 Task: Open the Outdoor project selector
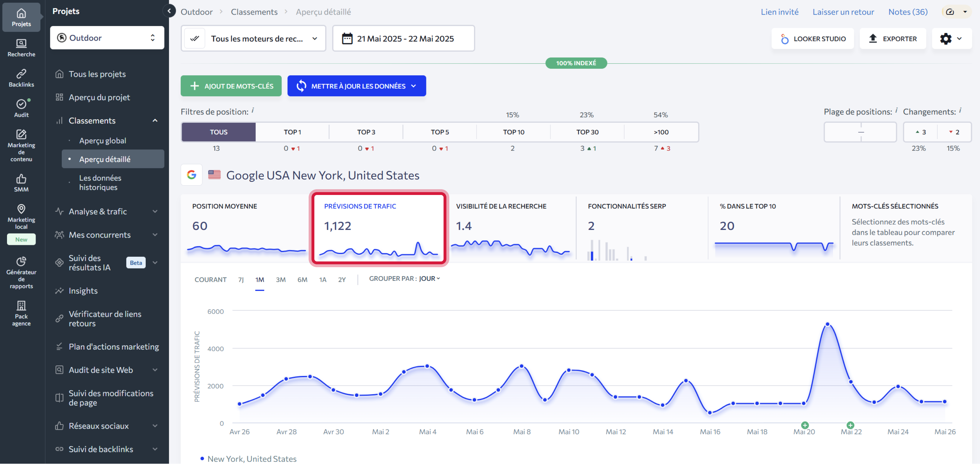tap(107, 38)
